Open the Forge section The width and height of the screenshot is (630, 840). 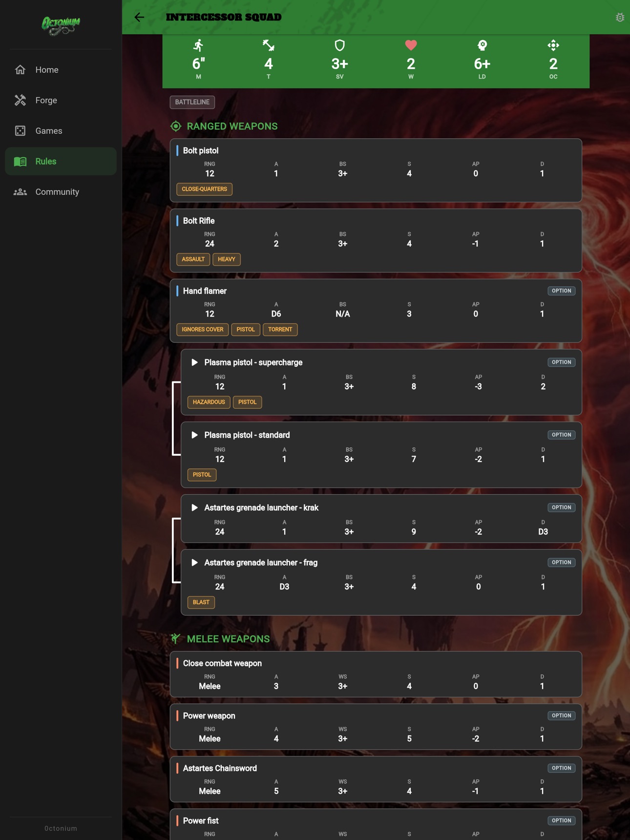click(x=61, y=100)
